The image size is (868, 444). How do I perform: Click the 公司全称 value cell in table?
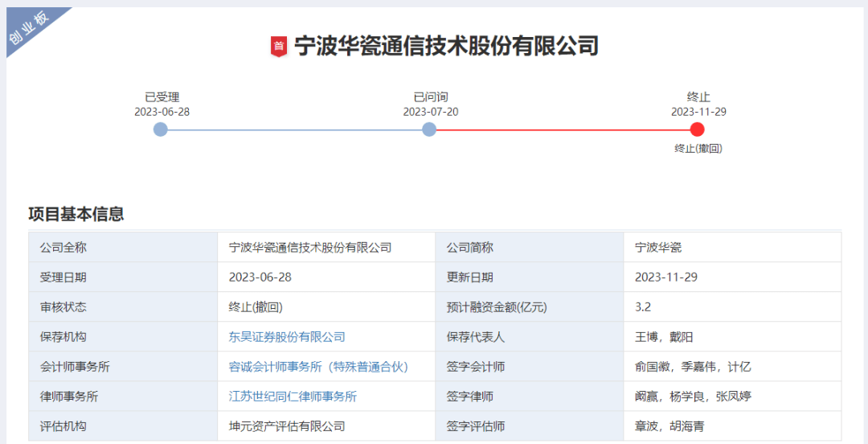point(326,247)
